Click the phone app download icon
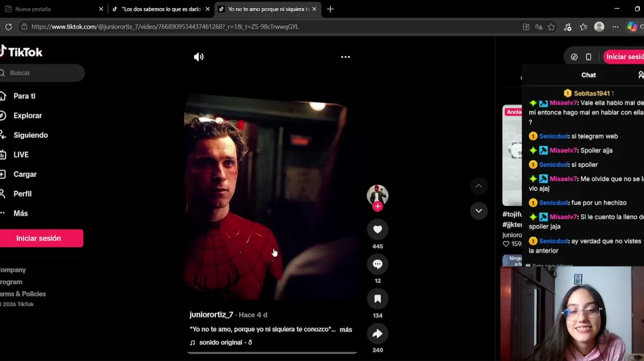This screenshot has width=644, height=361. click(x=589, y=57)
